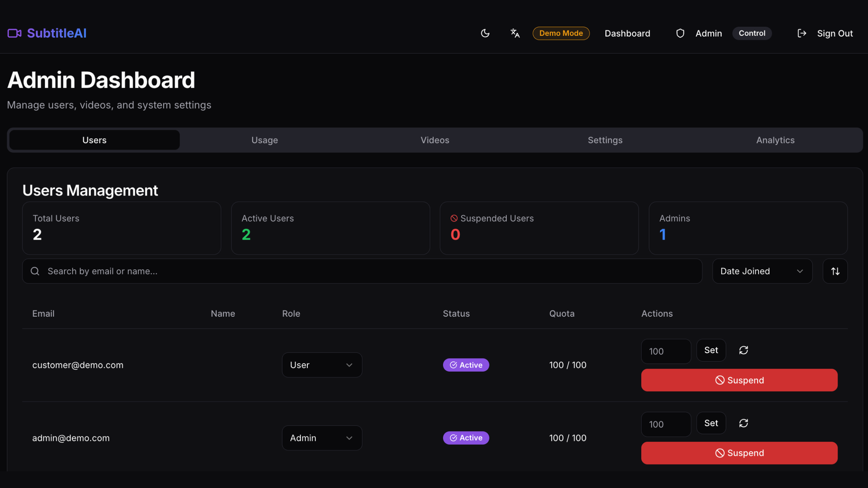The image size is (868, 488).
Task: Open the Analytics tab
Action: tap(775, 140)
